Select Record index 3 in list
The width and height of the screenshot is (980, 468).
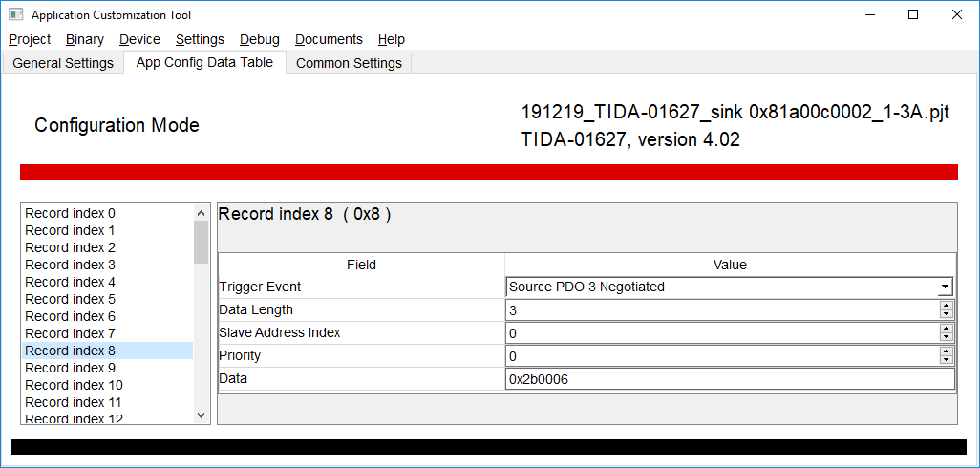[108, 265]
